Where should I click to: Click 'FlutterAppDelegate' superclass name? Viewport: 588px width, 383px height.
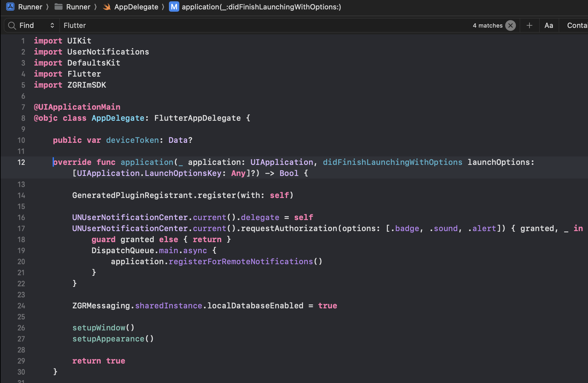198,118
